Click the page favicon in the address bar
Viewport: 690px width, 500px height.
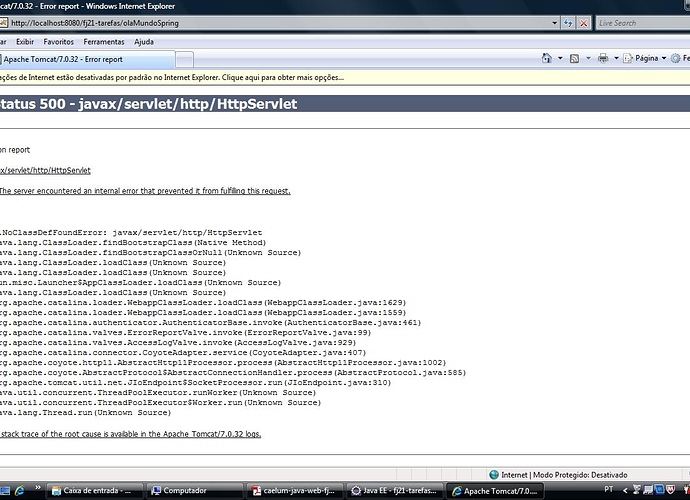pyautogui.click(x=4, y=23)
